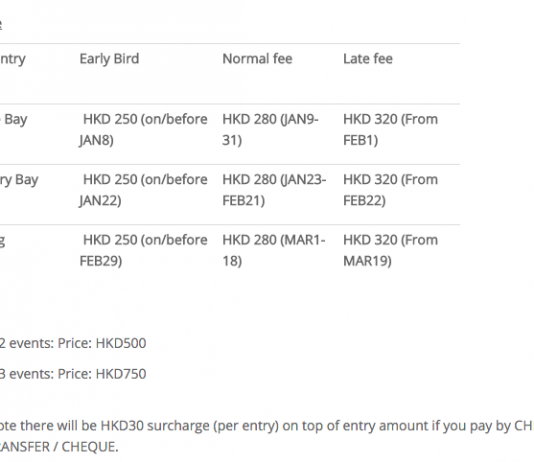Viewport: 534px width, 462px height.
Task: Click the 2 events Price HKD500 line
Action: coord(73,343)
